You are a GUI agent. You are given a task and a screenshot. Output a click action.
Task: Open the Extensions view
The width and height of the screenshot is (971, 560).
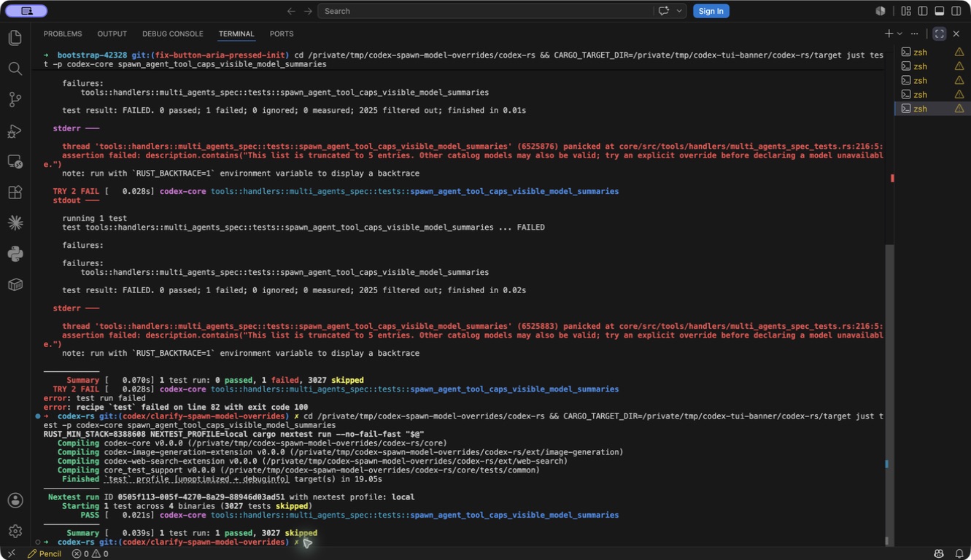[x=15, y=192]
